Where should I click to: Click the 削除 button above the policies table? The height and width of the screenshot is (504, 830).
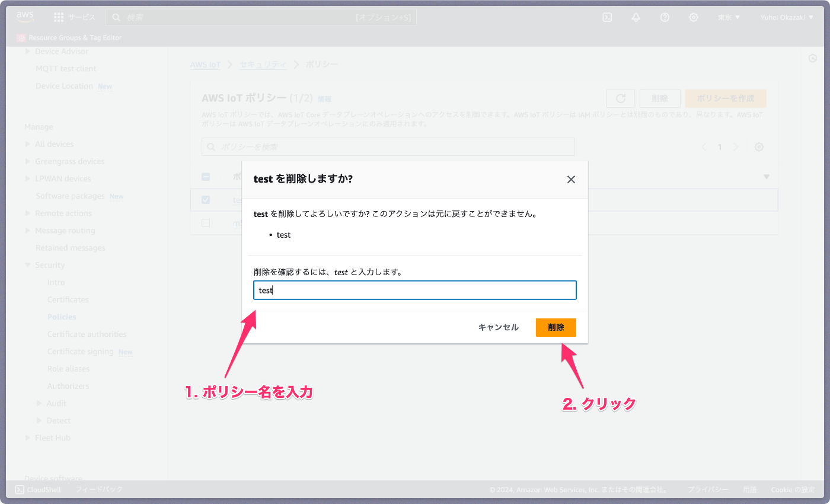tap(660, 98)
